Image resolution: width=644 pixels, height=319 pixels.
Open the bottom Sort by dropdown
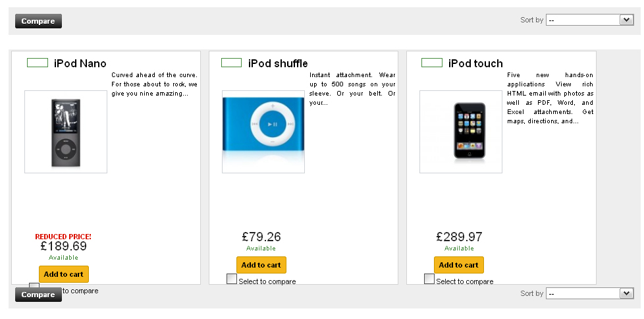589,293
